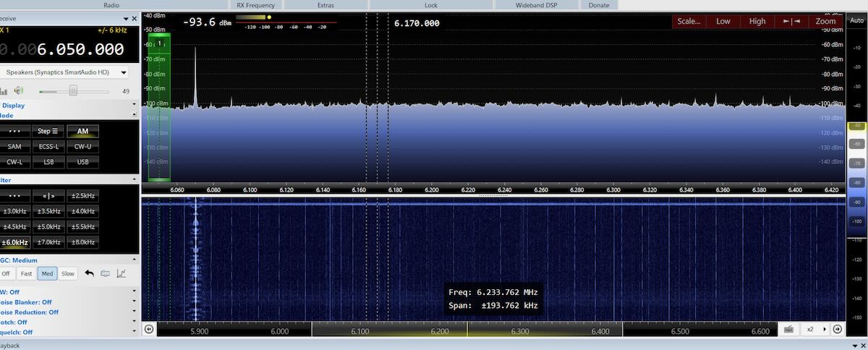The width and height of the screenshot is (868, 350).
Task: Click the AGC settings card icon
Action: click(x=106, y=273)
